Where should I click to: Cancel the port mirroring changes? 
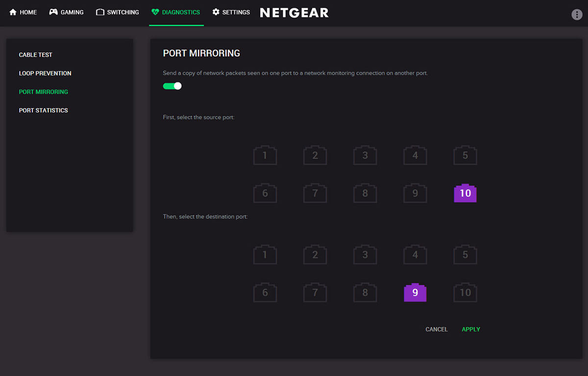pyautogui.click(x=437, y=329)
